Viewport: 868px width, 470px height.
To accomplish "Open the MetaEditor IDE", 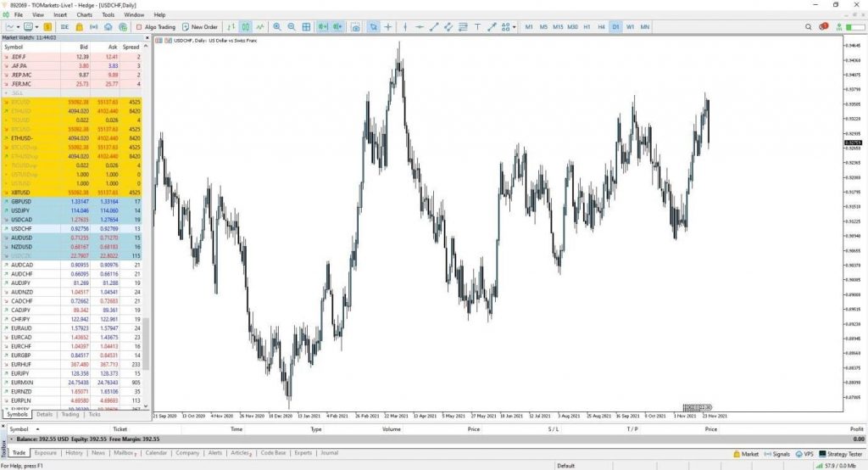I will coord(64,26).
